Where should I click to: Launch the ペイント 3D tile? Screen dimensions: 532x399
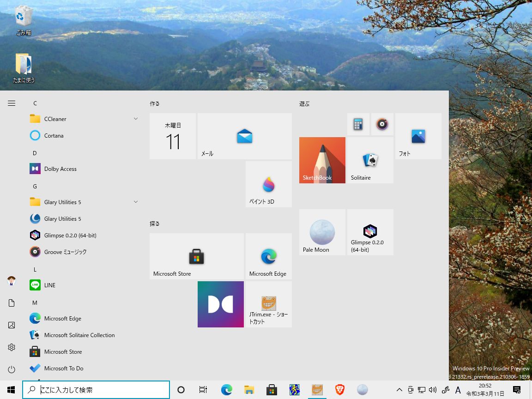point(269,184)
